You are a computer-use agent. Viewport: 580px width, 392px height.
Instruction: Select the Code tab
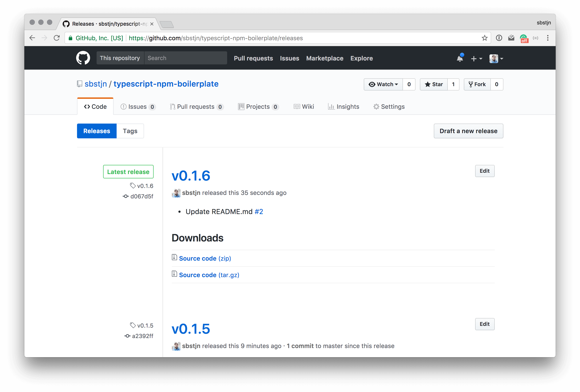point(95,106)
